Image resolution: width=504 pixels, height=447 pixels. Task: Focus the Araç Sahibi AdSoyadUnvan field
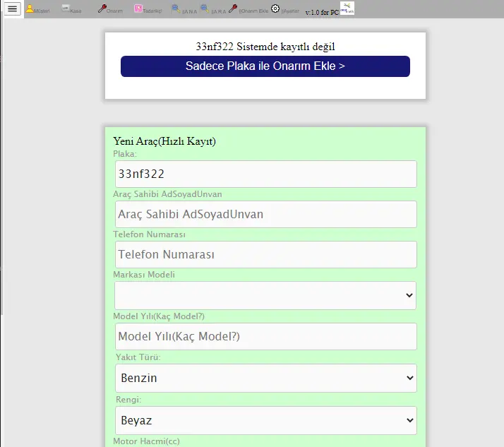coord(265,214)
